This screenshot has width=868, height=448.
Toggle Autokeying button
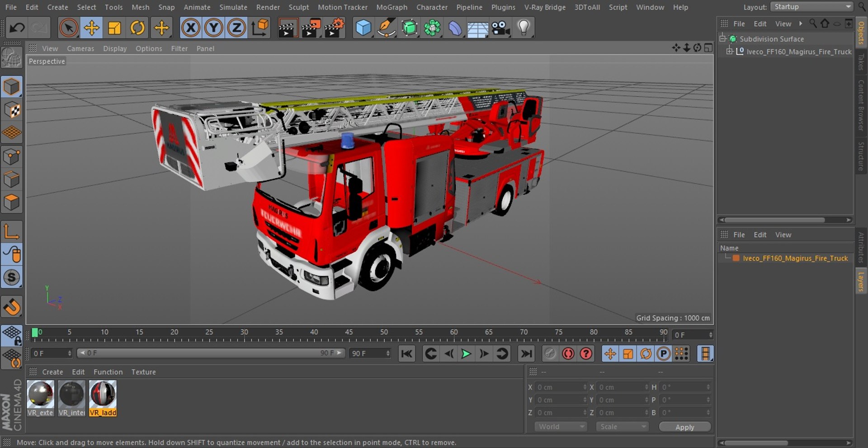click(x=568, y=354)
